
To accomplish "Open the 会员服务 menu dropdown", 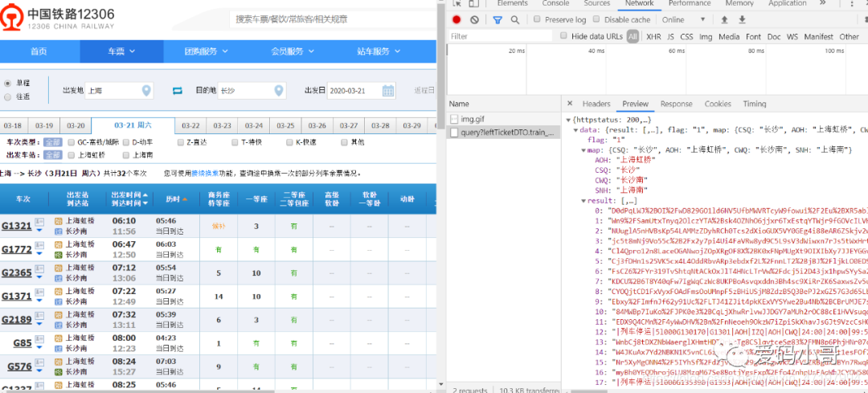I will pyautogui.click(x=293, y=51).
